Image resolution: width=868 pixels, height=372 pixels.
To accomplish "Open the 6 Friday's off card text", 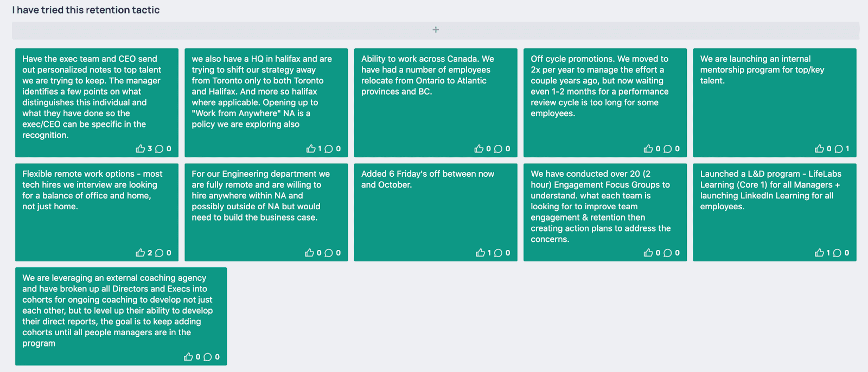I will tap(427, 179).
